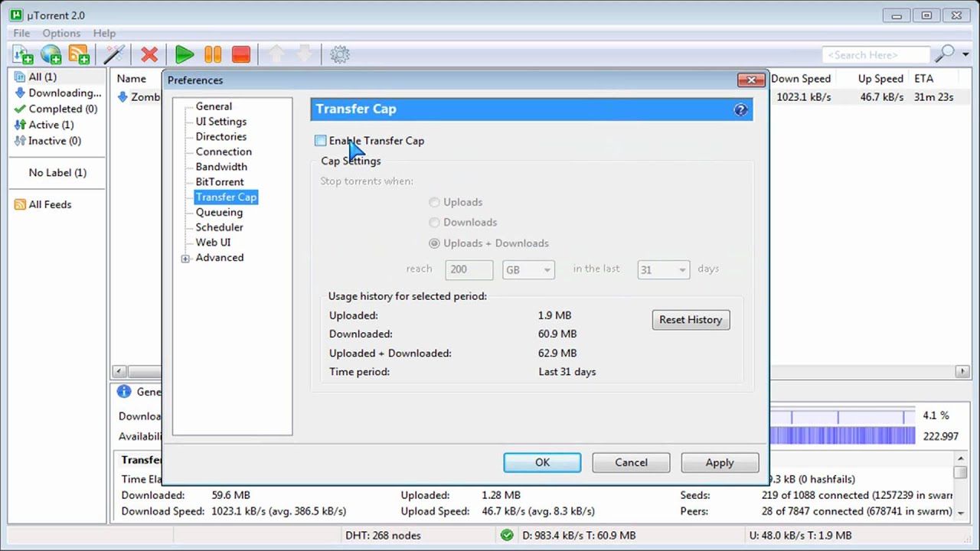Click the Add Torrent toolbar icon
980x551 pixels.
pyautogui.click(x=23, y=54)
